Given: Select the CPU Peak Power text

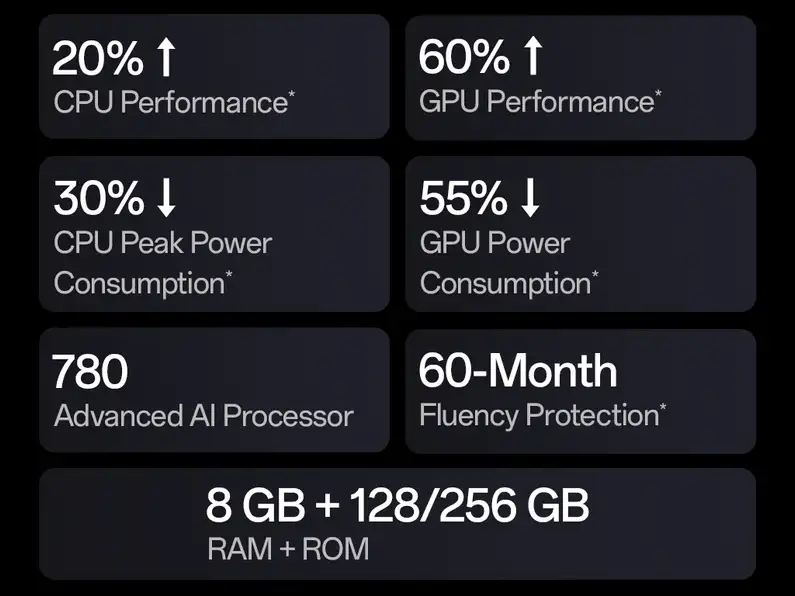Looking at the screenshot, I should (x=163, y=243).
